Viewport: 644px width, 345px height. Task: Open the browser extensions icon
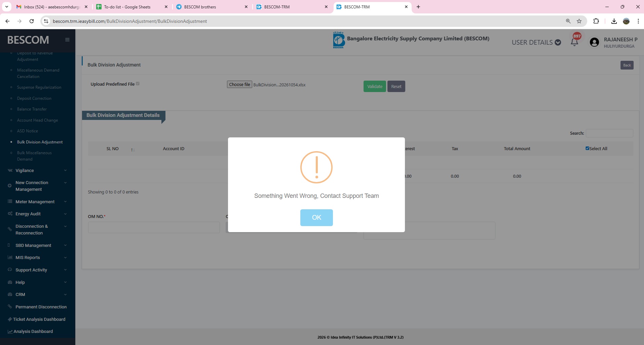[x=596, y=21]
